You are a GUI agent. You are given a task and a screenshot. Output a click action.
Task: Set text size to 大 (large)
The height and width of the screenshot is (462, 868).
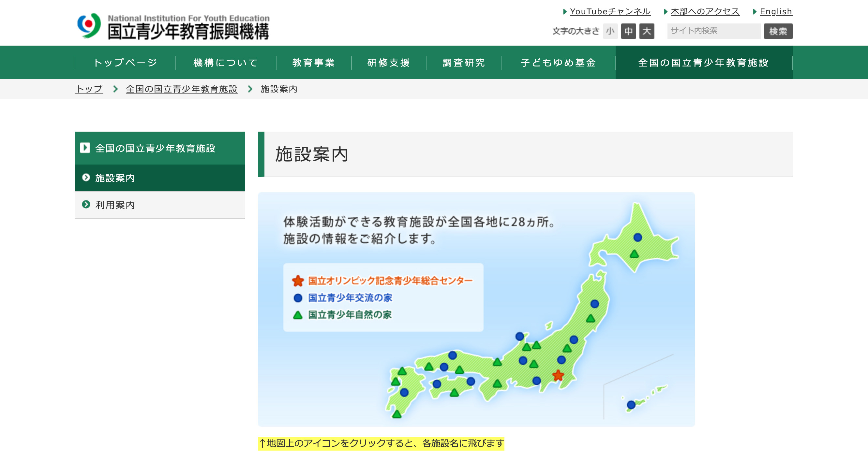point(647,31)
